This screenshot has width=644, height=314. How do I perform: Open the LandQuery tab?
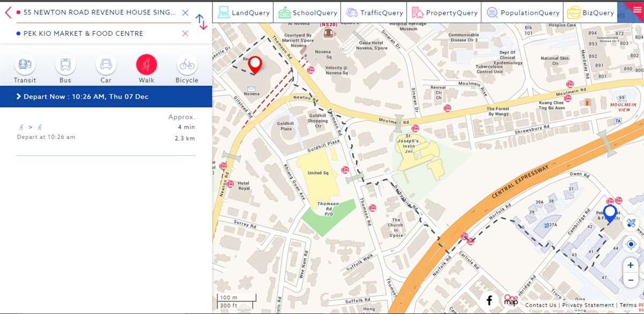pos(243,12)
